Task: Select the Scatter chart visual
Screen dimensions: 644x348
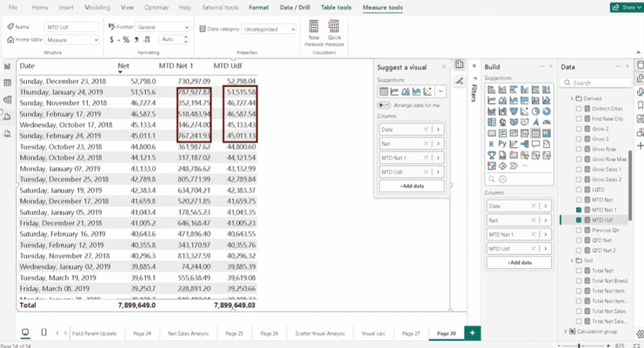Action: pyautogui.click(x=525, y=111)
